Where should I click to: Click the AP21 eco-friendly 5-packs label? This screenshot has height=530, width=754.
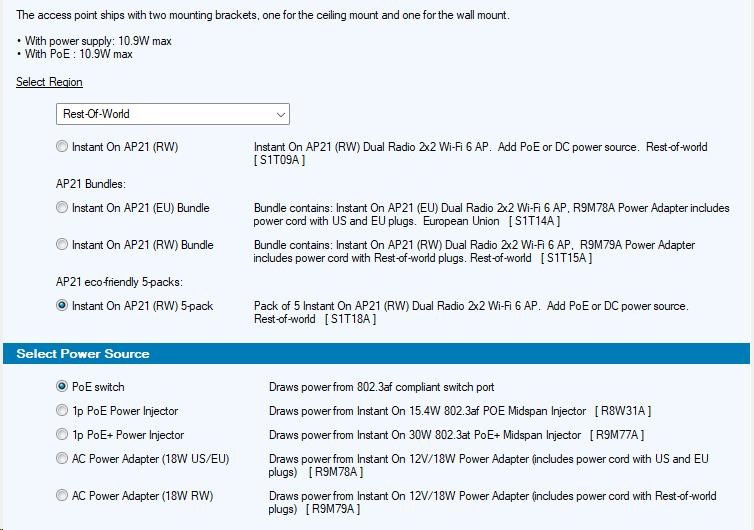(x=119, y=282)
